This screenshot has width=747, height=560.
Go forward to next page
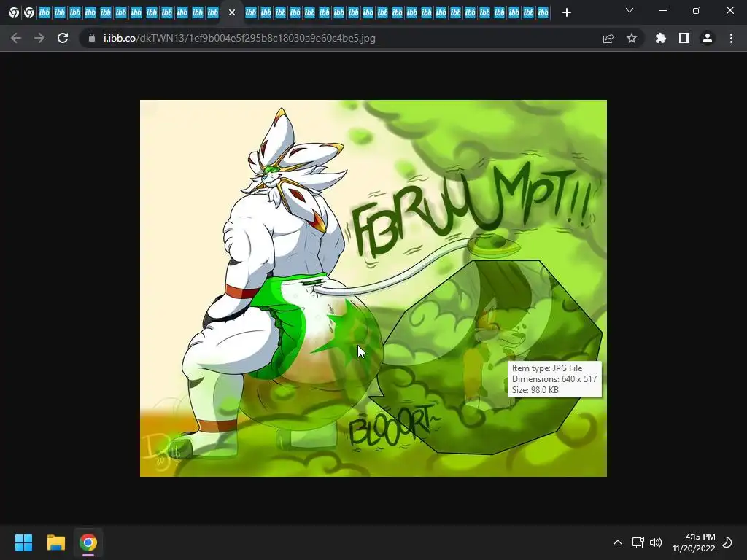(39, 38)
